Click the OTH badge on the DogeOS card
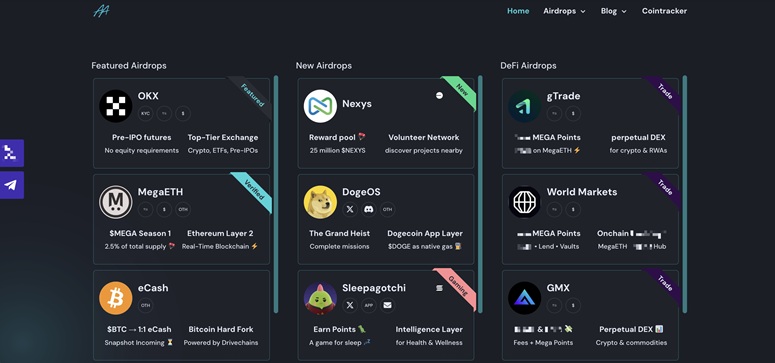Screen dimensions: 775x363 tap(388, 209)
